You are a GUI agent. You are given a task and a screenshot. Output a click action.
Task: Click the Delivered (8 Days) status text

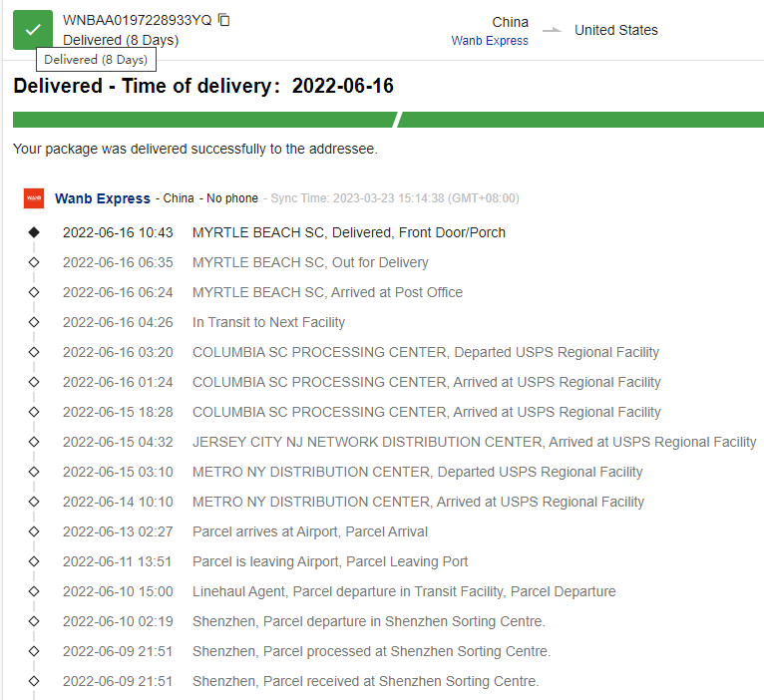coord(121,40)
